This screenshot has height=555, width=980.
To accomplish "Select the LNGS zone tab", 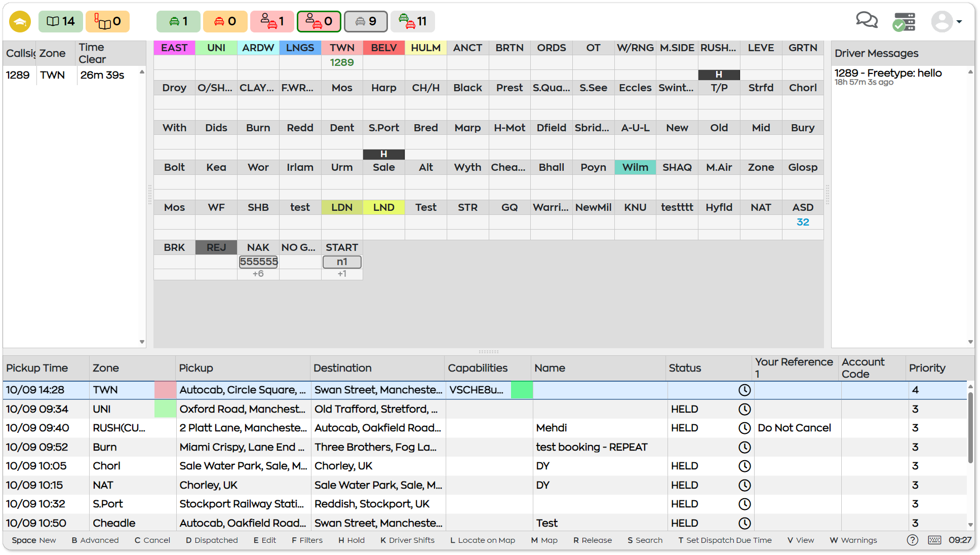I will point(300,48).
